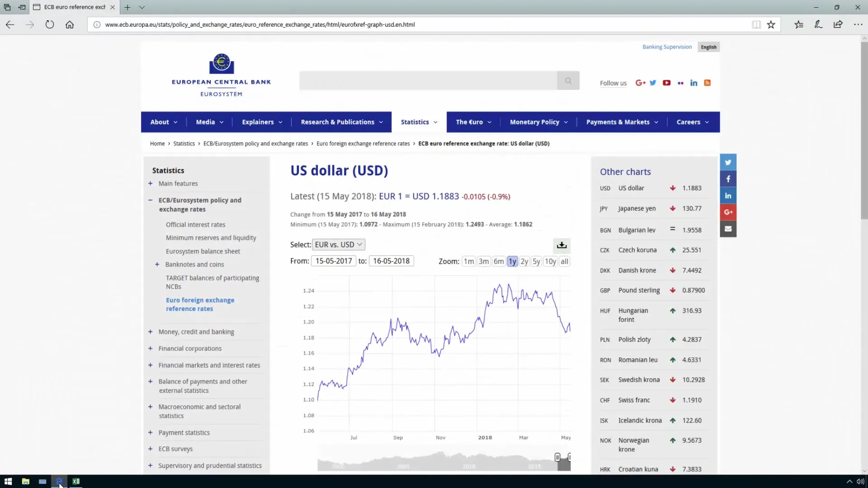Screen dimensions: 868x488
Task: Open File Explorer from taskbar
Action: (25, 481)
